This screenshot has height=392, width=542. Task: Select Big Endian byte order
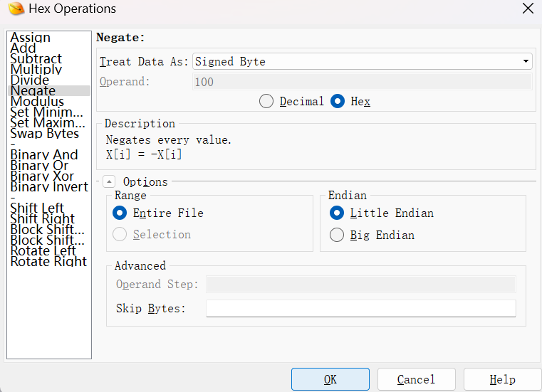337,235
